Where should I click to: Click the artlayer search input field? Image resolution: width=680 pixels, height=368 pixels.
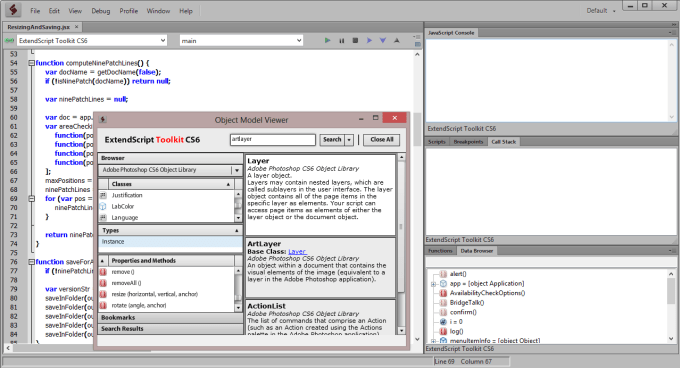[272, 140]
